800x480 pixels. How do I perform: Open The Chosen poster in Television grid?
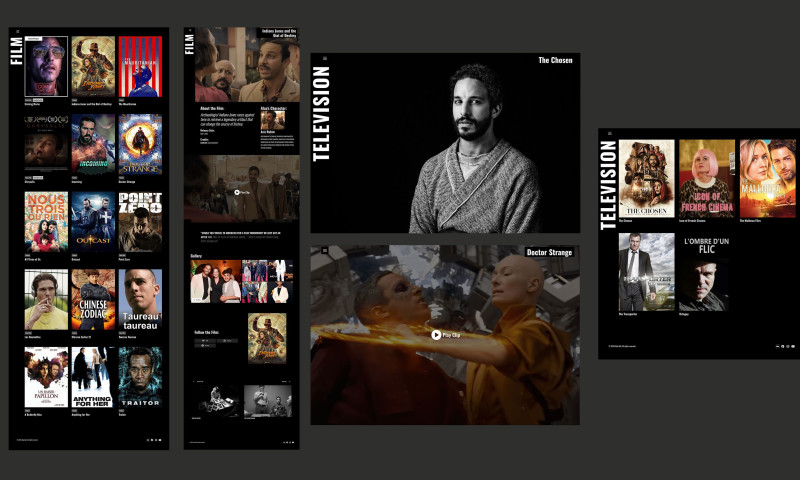[646, 179]
